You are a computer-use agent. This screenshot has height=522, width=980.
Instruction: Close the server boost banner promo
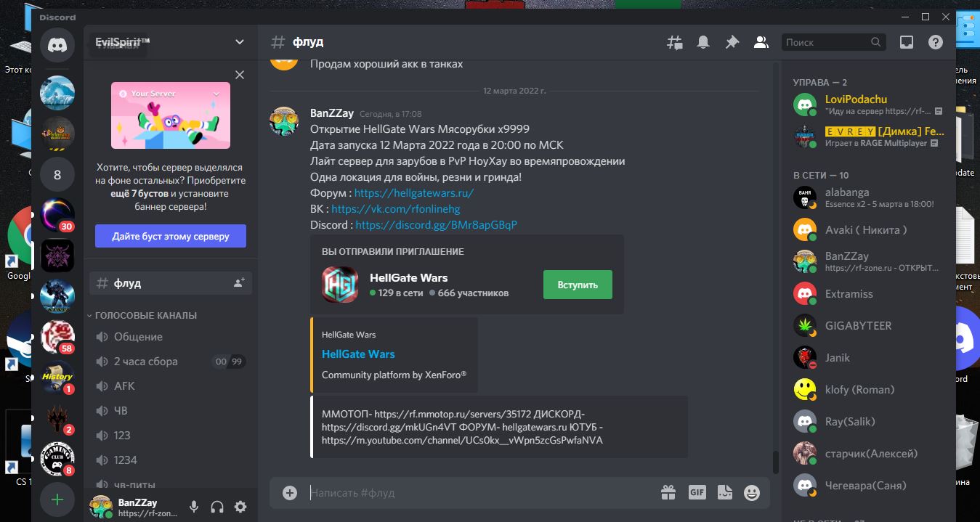(240, 75)
